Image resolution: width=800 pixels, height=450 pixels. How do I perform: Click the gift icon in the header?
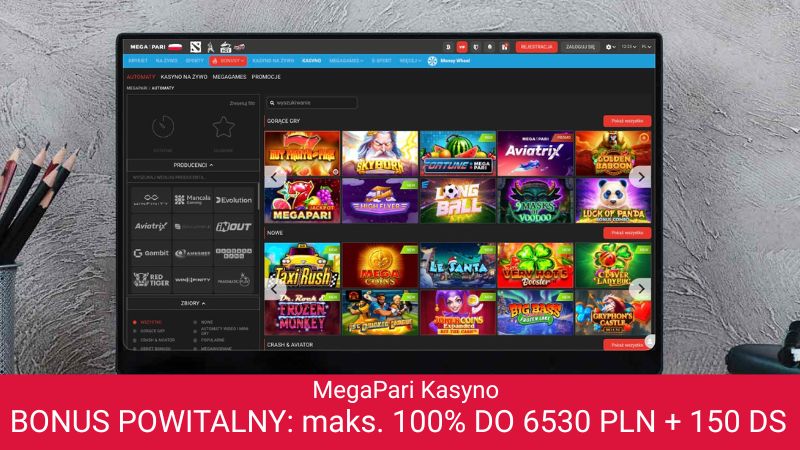pyautogui.click(x=504, y=47)
